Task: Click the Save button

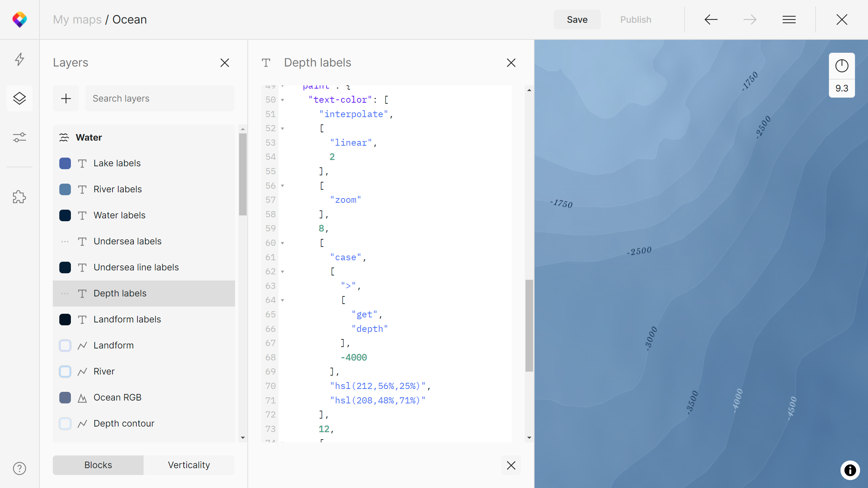Action: pyautogui.click(x=577, y=20)
